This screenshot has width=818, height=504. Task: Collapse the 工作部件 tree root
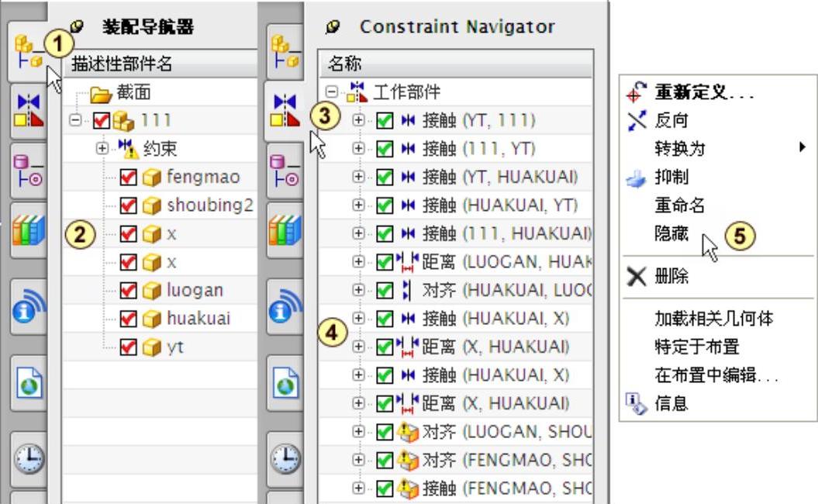pos(331,91)
